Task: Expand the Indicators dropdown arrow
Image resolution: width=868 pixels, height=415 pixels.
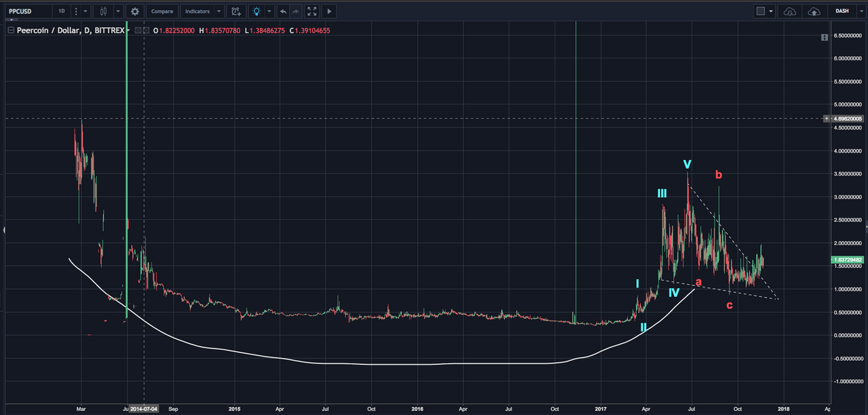Action: pyautogui.click(x=218, y=11)
